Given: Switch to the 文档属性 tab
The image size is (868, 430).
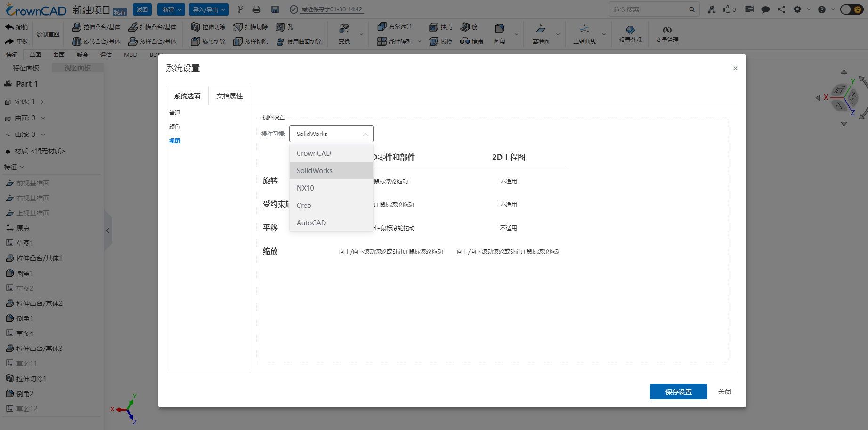Looking at the screenshot, I should point(229,96).
